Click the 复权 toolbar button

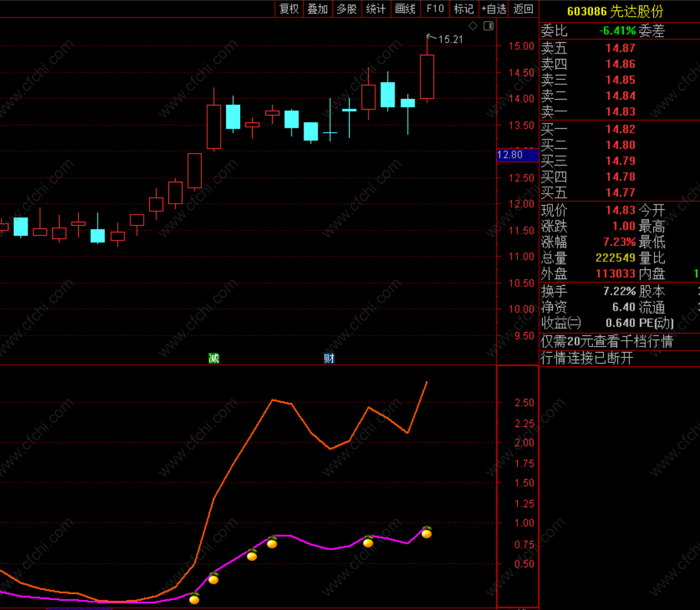pyautogui.click(x=289, y=9)
